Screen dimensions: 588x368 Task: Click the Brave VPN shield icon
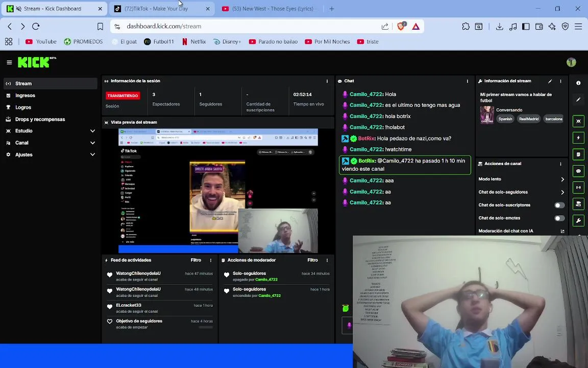[565, 26]
